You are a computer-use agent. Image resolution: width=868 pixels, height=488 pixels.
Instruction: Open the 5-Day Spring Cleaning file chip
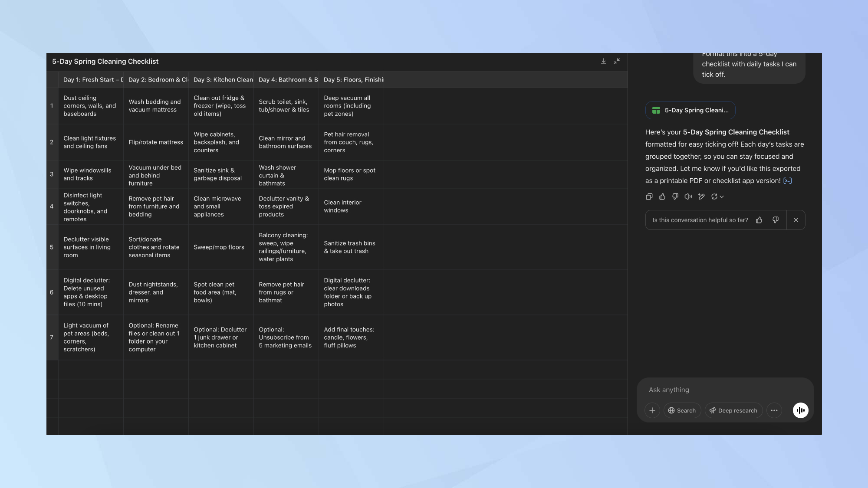(x=690, y=110)
